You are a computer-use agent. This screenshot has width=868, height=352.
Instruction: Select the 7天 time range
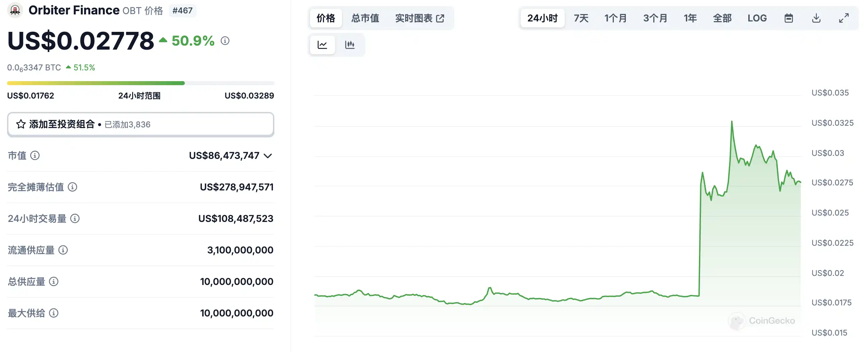coord(581,18)
